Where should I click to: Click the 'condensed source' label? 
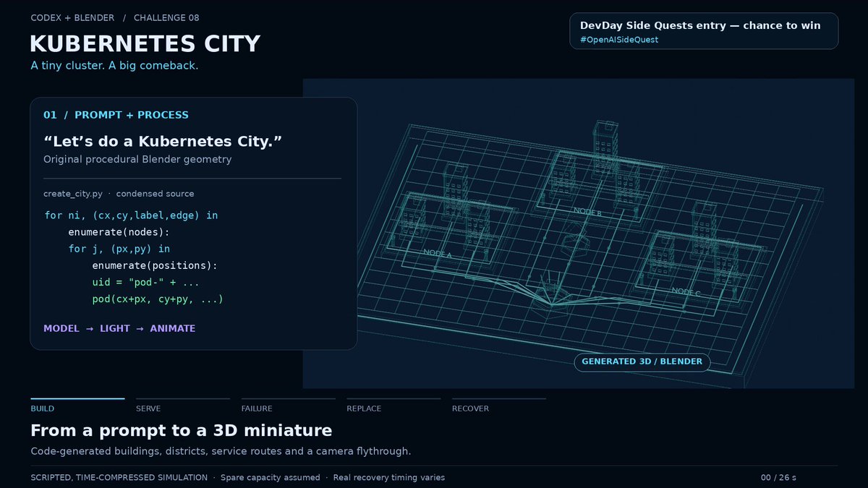point(155,194)
